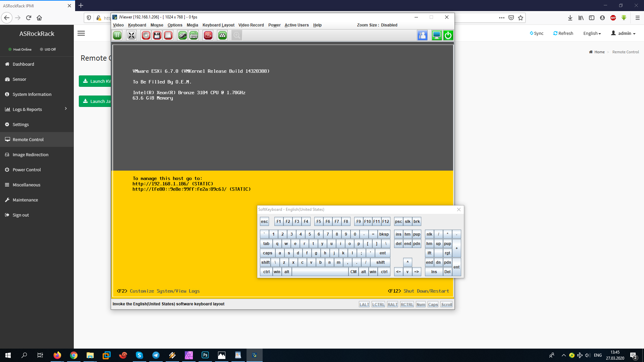Open the English language dropdown
Image resolution: width=644 pixels, height=362 pixels.
(x=592, y=33)
